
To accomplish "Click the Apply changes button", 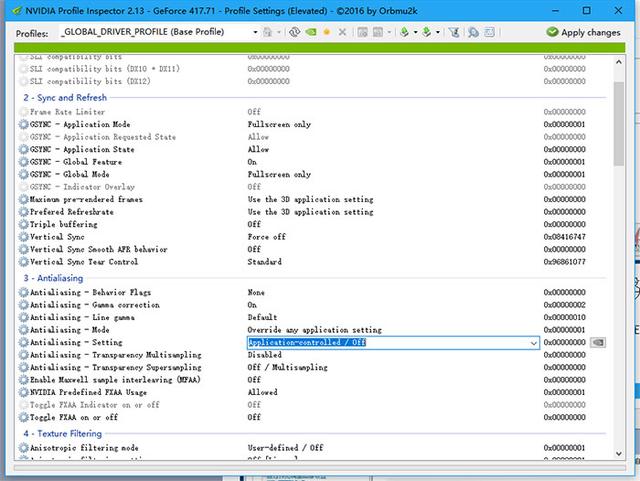I will point(584,32).
